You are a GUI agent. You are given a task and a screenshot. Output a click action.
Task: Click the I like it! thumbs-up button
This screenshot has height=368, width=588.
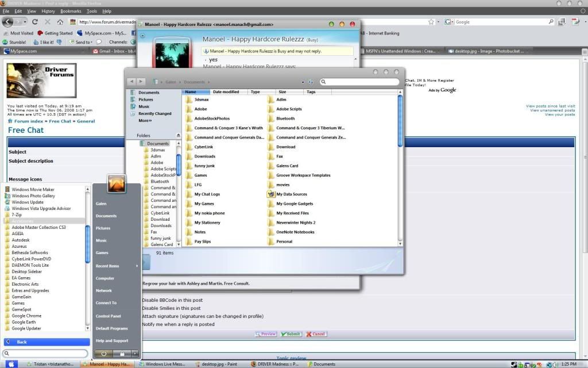(x=44, y=42)
